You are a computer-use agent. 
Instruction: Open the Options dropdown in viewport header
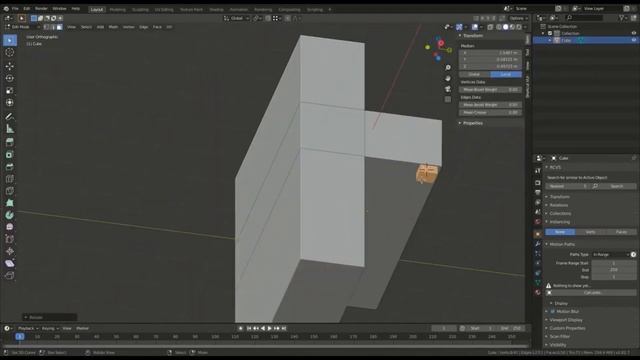coord(518,18)
